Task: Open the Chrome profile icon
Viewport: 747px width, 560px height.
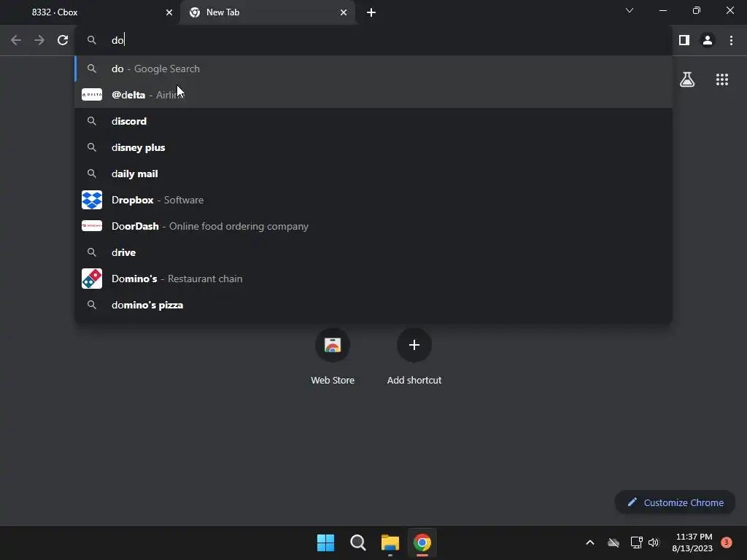Action: pyautogui.click(x=708, y=41)
